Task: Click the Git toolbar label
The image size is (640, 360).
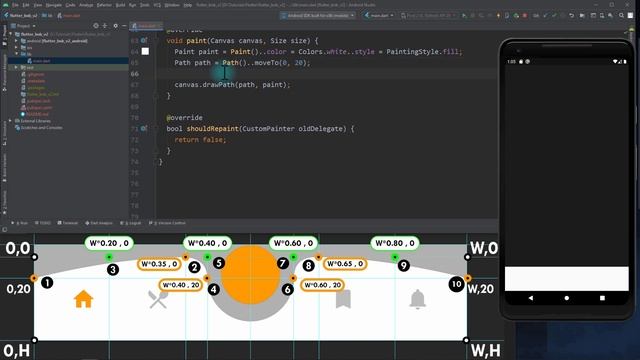Action: pyautogui.click(x=536, y=16)
